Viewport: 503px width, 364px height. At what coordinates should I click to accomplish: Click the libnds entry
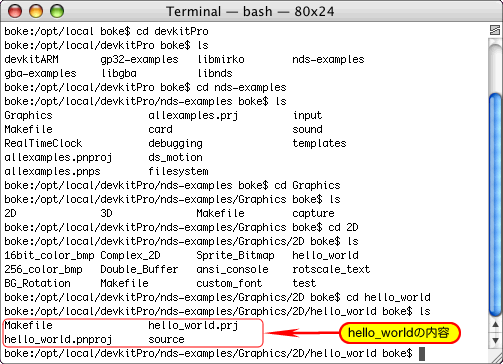tap(215, 73)
